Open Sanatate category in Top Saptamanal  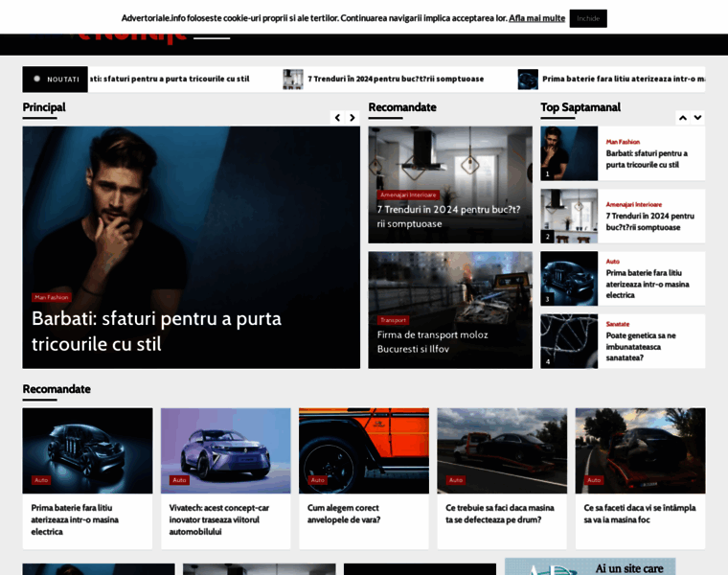618,324
